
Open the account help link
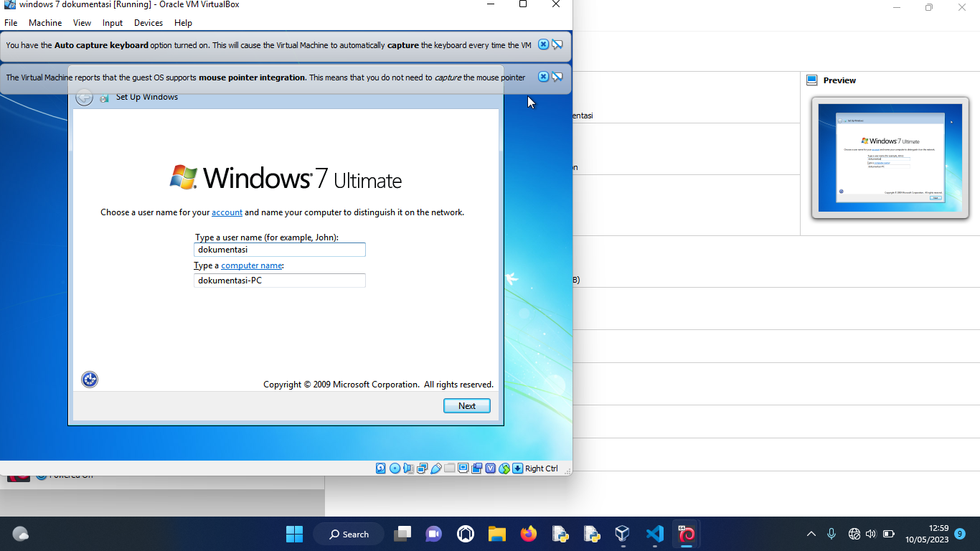click(227, 212)
